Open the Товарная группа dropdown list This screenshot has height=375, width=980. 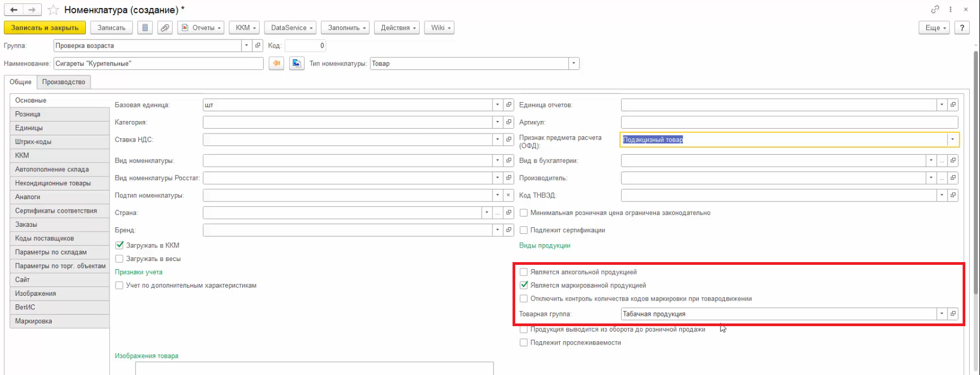pos(941,314)
